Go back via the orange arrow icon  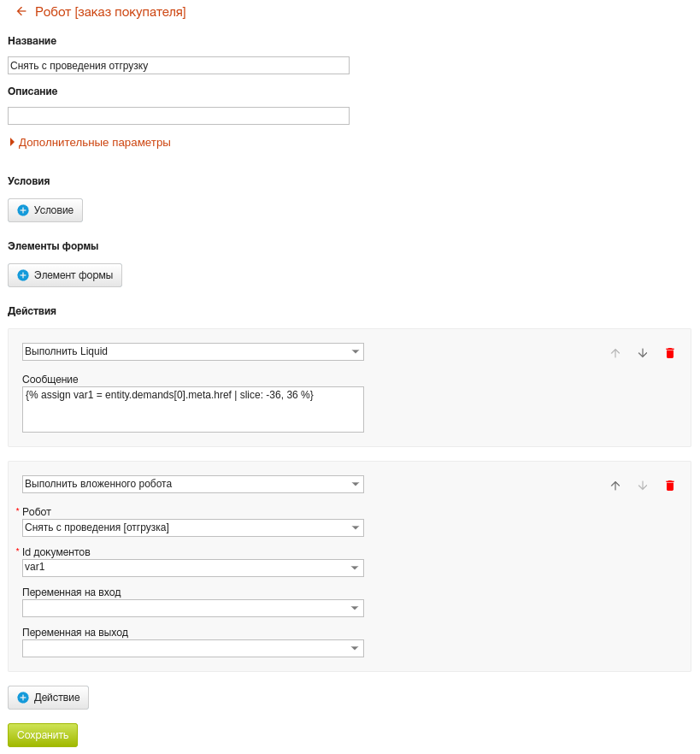pyautogui.click(x=21, y=12)
